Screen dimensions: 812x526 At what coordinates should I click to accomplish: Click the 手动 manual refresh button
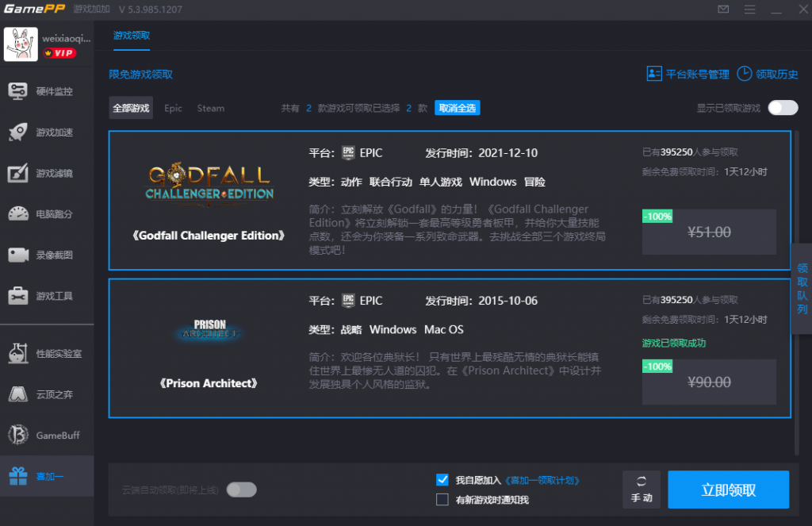click(x=641, y=490)
